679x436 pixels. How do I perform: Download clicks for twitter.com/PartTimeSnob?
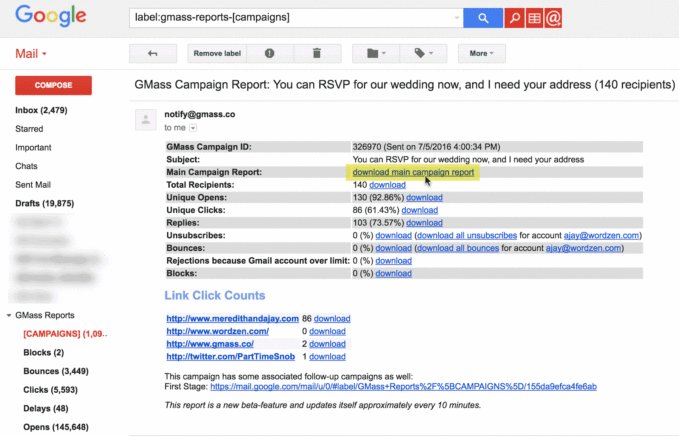[x=327, y=356]
